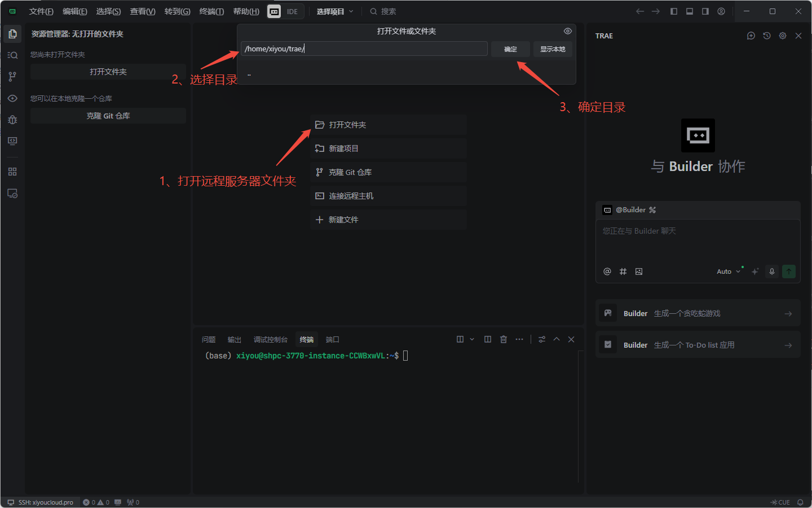The height and width of the screenshot is (508, 812).
Task: Attach an image in Builder chat
Action: click(x=639, y=271)
